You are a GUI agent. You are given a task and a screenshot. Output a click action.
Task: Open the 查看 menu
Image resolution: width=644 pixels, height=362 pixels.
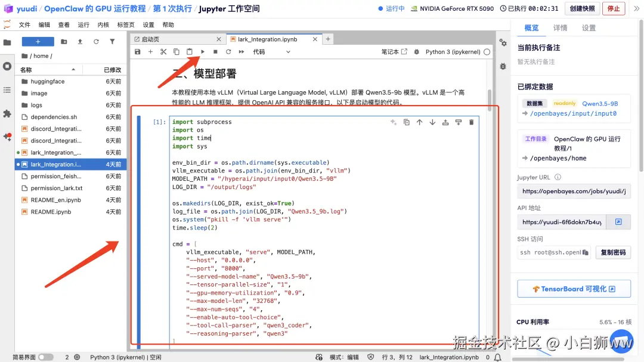coord(64,24)
